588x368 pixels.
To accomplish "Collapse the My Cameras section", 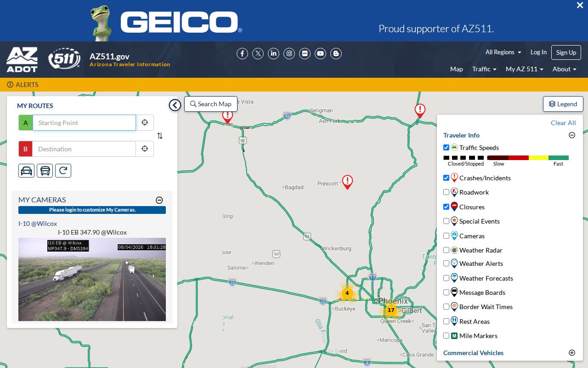I will (159, 200).
